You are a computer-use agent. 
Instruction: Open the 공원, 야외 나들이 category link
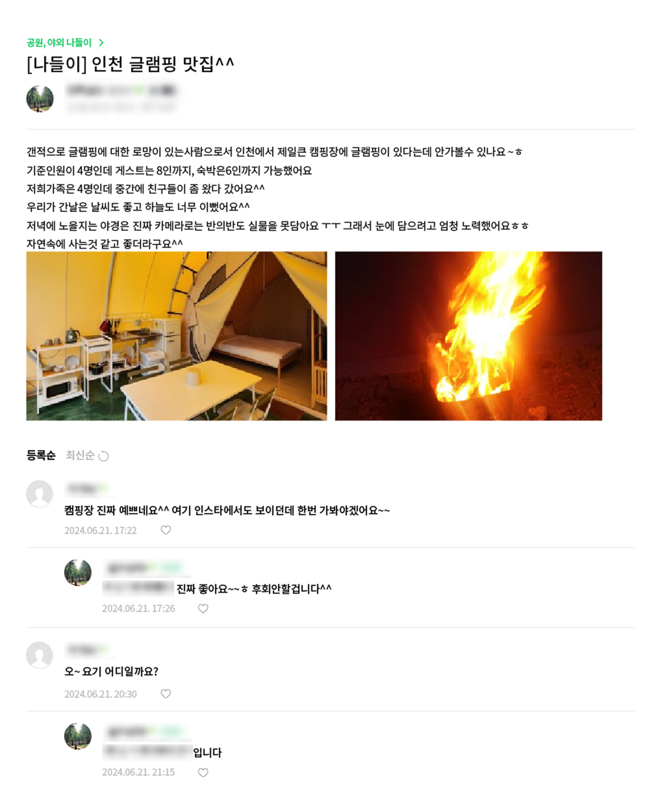coord(59,42)
